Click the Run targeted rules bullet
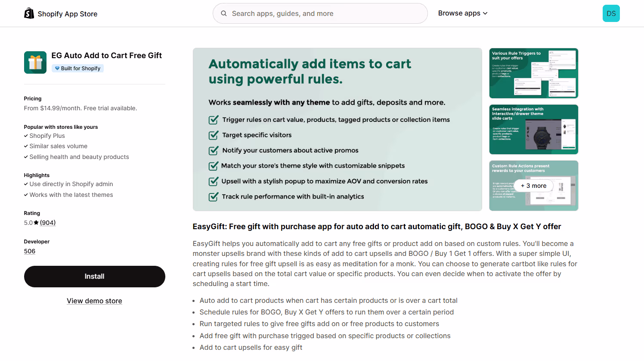The height and width of the screenshot is (361, 644). (x=319, y=324)
